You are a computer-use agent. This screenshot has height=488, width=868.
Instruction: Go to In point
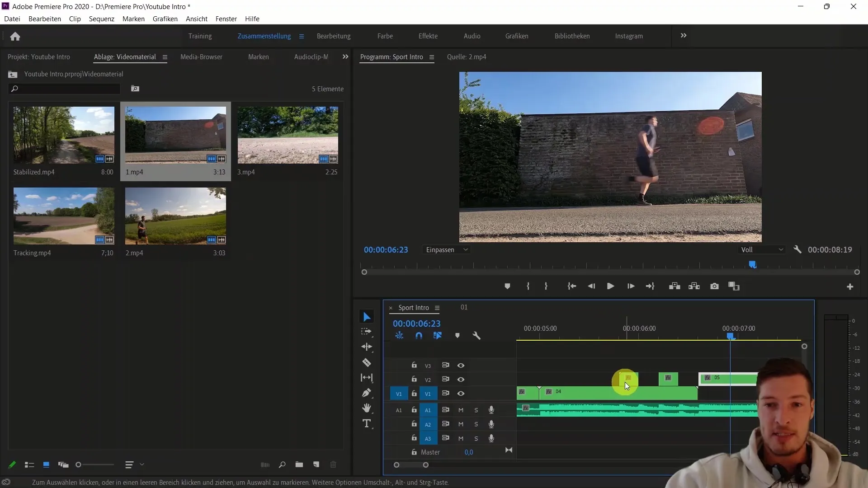point(572,286)
